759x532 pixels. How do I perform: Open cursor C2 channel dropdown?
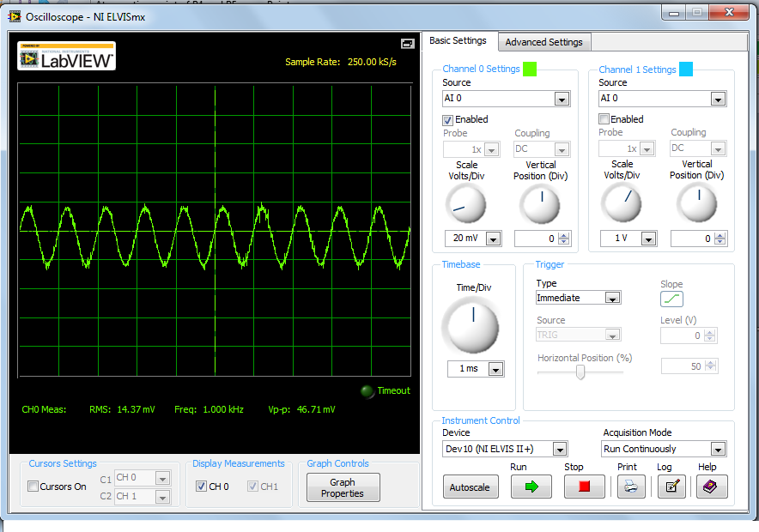click(x=162, y=497)
